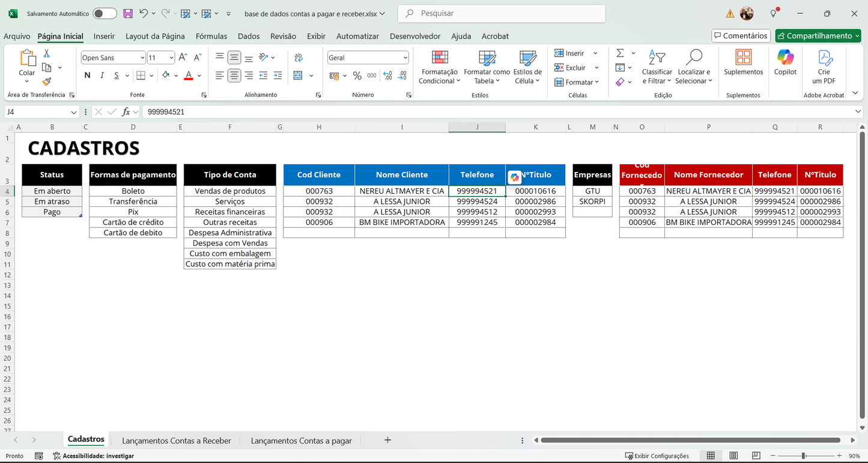Apply bold formatting from the Fonte group

[86, 75]
